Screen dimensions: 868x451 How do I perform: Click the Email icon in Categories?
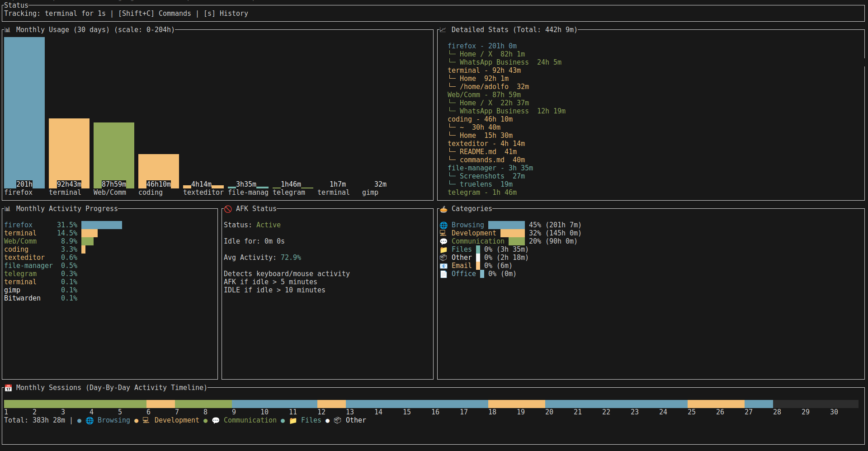pos(443,266)
